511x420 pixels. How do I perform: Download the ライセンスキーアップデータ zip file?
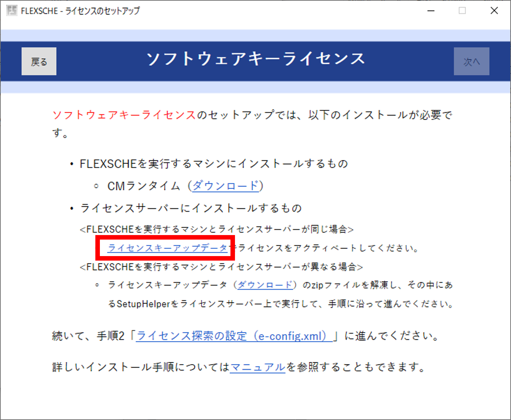pos(265,285)
